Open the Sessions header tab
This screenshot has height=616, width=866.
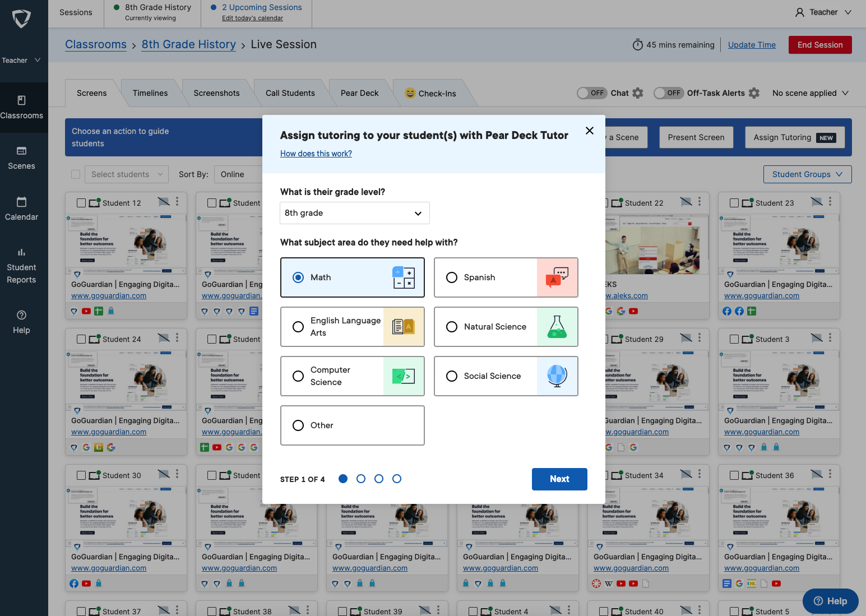pos(76,12)
